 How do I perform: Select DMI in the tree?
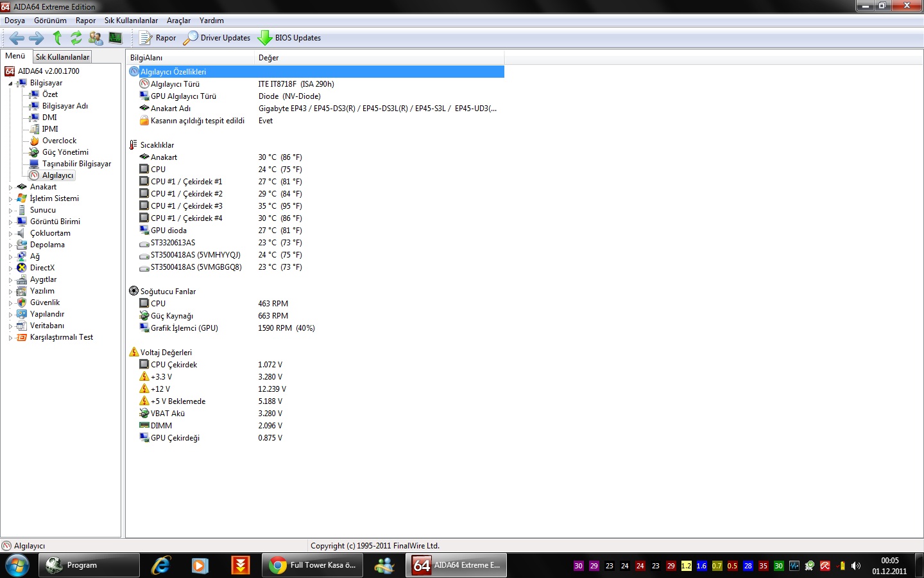(49, 118)
